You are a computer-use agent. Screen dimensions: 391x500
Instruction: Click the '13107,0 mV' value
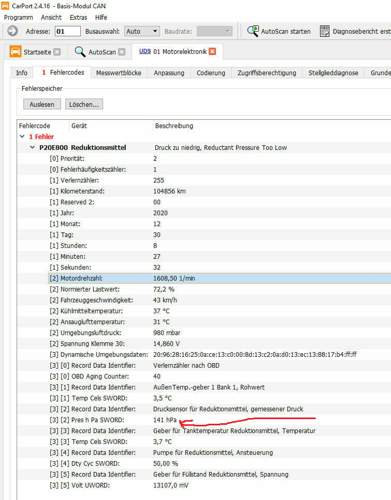pos(171,485)
